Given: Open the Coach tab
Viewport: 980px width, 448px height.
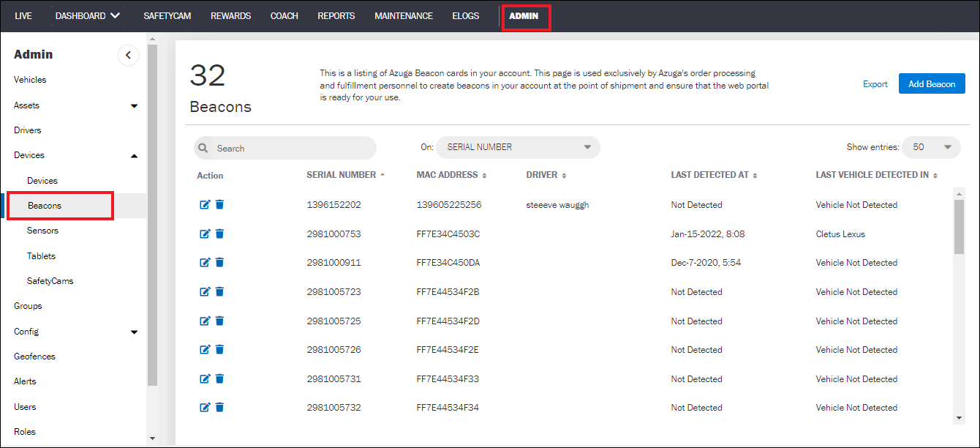Looking at the screenshot, I should click(x=284, y=15).
